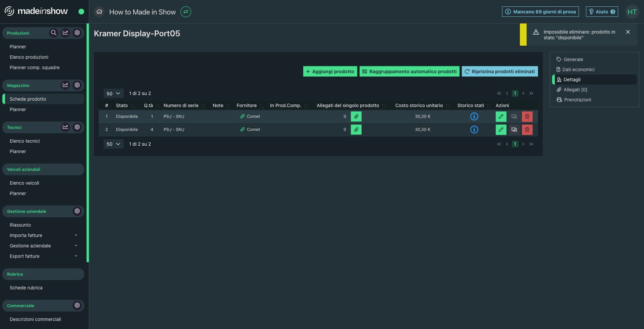
Task: Open attachments for row 2 product
Action: tap(356, 130)
